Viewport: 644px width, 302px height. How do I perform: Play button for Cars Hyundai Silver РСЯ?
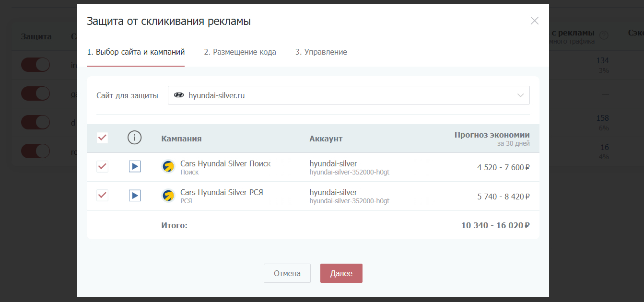pos(135,196)
